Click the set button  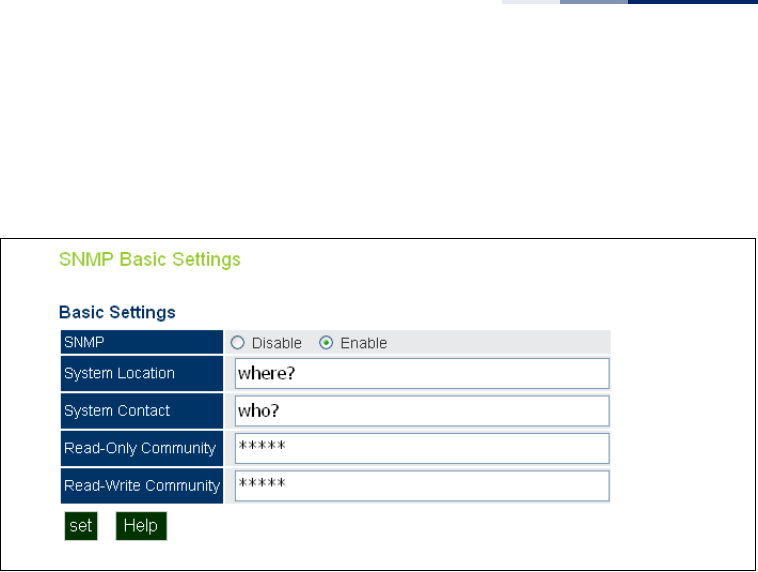click(x=81, y=526)
